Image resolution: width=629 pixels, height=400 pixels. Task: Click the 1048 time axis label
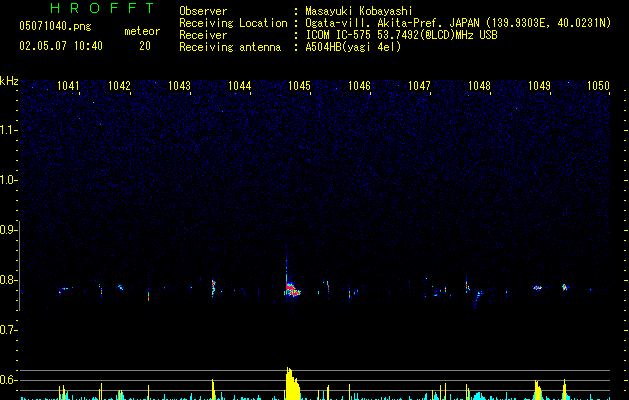[x=479, y=86]
